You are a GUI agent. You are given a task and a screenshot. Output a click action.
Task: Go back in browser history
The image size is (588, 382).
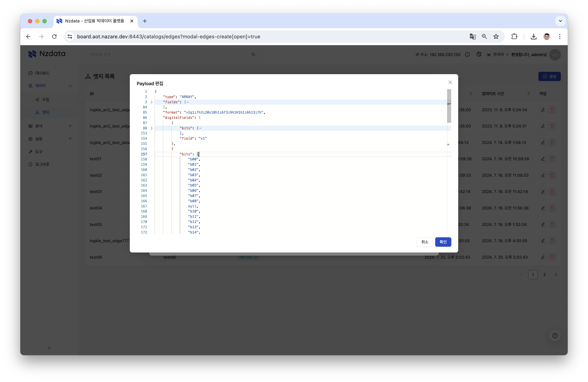(28, 37)
